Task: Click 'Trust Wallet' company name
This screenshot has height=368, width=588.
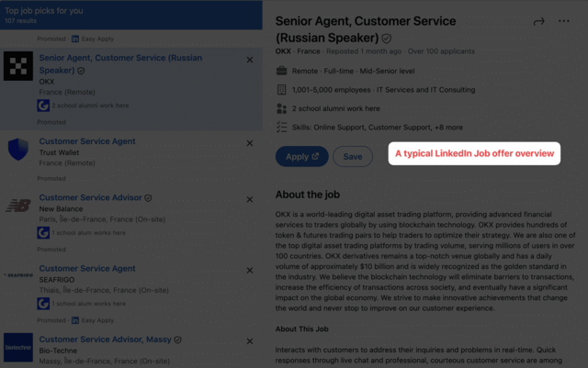Action: (x=59, y=152)
